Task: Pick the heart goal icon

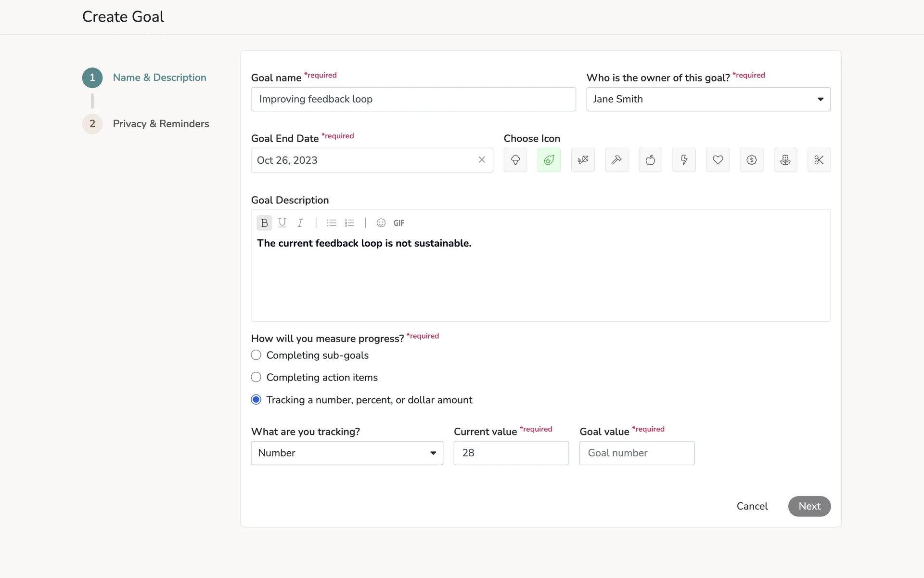Action: click(718, 160)
